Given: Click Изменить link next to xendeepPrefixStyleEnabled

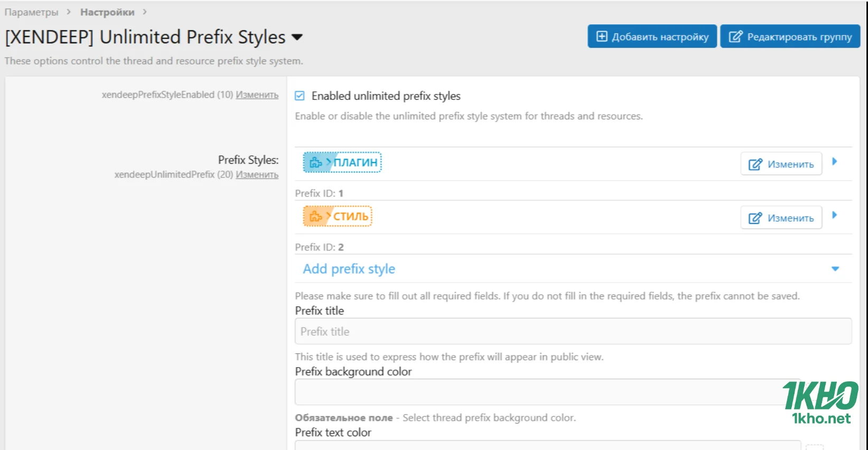Looking at the screenshot, I should pyautogui.click(x=257, y=95).
